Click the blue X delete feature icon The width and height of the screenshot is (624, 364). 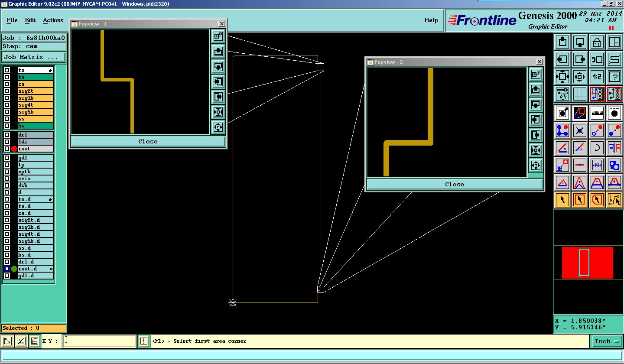[x=580, y=130]
